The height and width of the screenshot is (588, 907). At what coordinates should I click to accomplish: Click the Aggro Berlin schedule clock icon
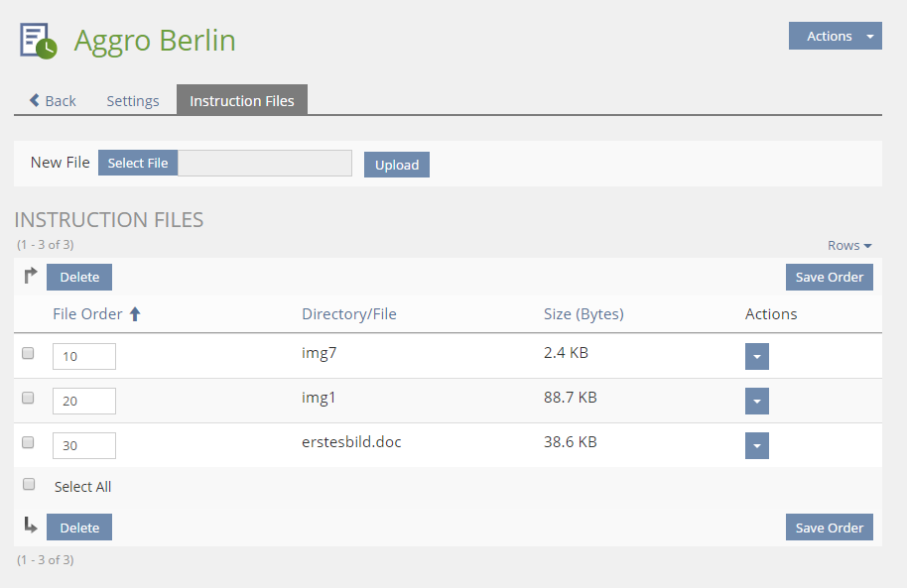tap(39, 41)
